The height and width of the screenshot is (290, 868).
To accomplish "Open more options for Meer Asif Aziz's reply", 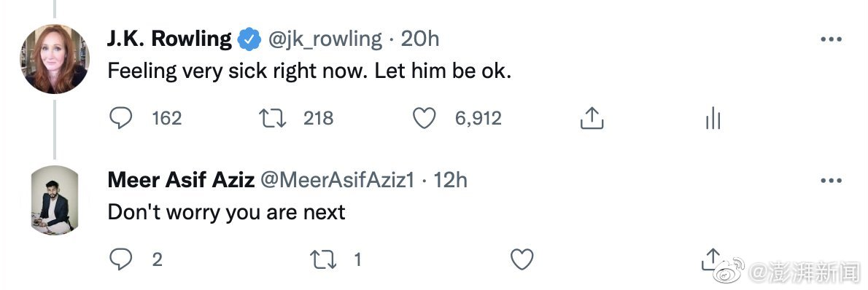I will [830, 181].
